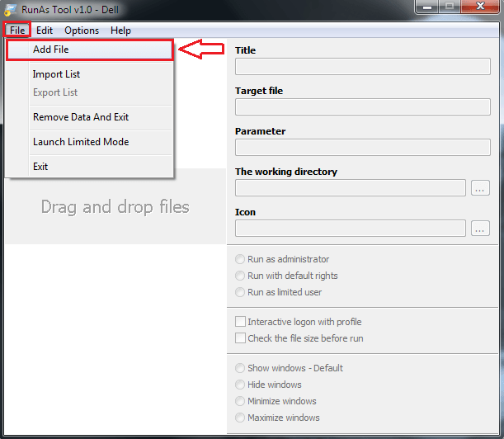
Task: Click the Target file input field
Action: tap(363, 107)
